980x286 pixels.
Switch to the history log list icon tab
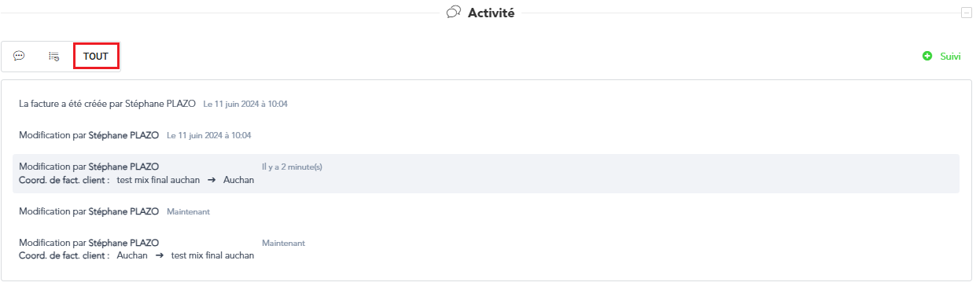(x=54, y=57)
